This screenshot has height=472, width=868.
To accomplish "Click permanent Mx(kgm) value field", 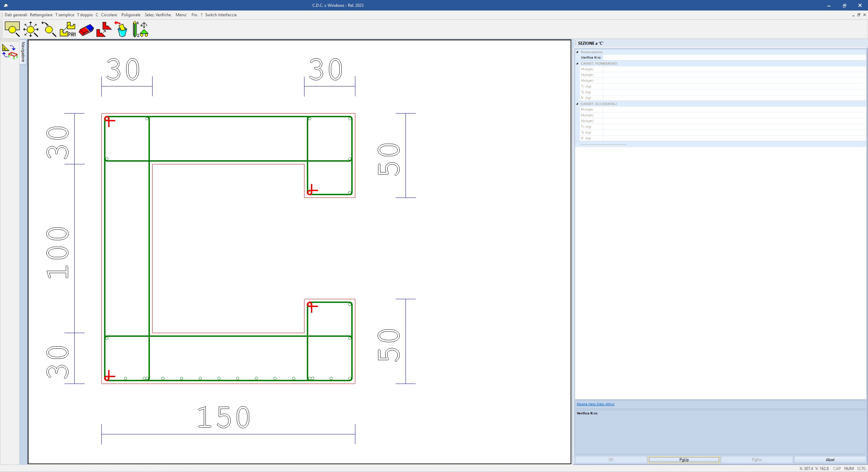I will tap(734, 69).
